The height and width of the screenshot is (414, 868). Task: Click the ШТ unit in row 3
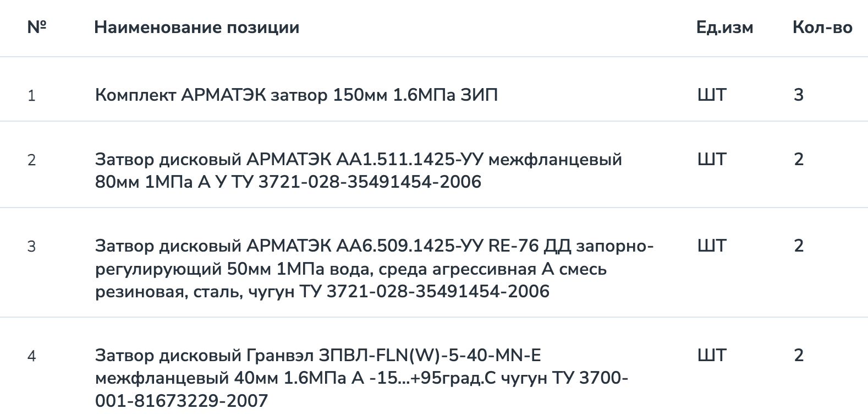tap(712, 246)
